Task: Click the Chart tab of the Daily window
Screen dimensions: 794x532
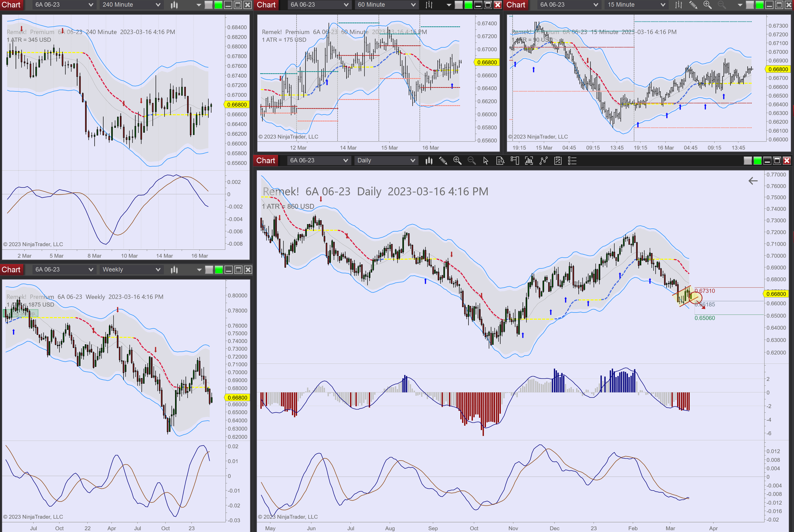Action: coord(266,161)
